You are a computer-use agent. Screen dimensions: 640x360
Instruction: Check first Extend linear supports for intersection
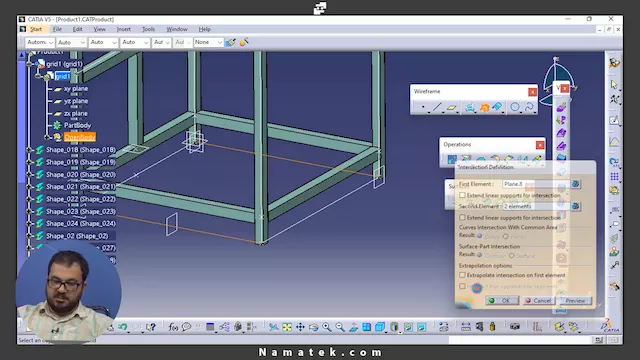462,195
